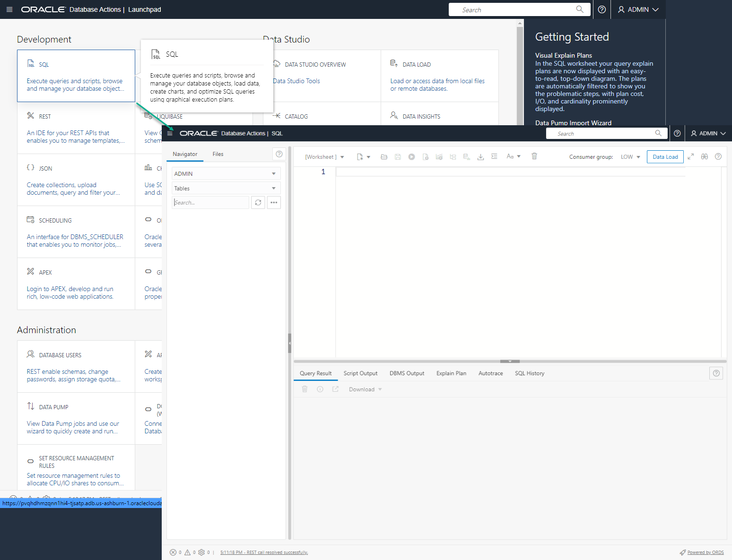Screen dimensions: 732x560
Task: Select the Autotrace tab
Action: pyautogui.click(x=491, y=373)
